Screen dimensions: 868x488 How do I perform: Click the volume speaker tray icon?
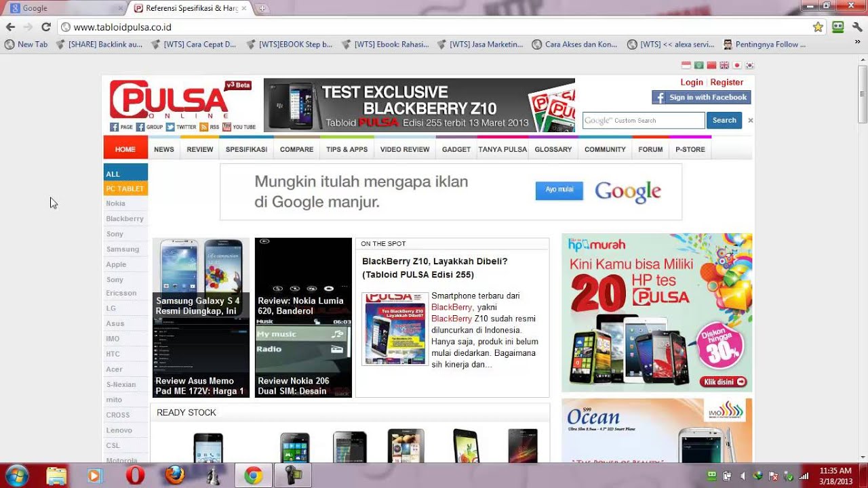click(742, 476)
